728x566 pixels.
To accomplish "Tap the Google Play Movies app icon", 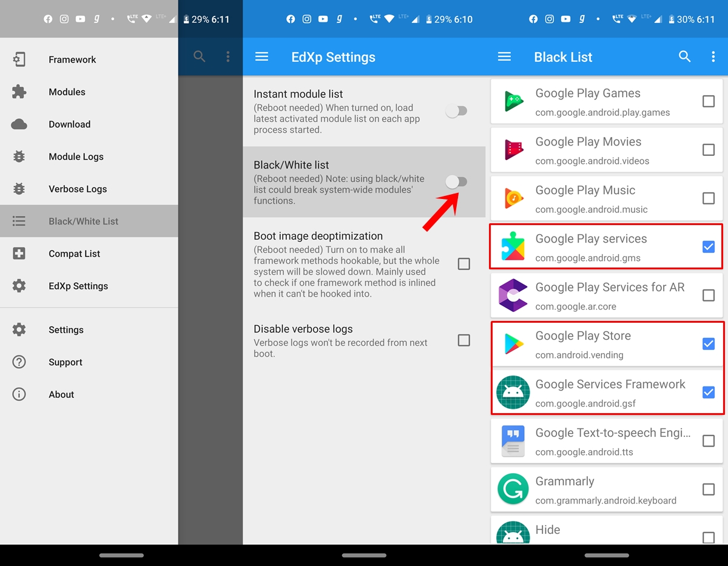I will click(513, 150).
